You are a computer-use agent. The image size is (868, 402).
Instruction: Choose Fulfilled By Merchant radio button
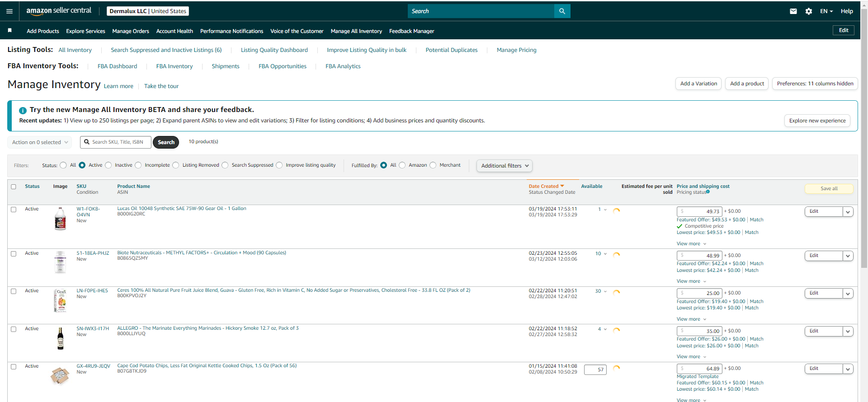433,165
